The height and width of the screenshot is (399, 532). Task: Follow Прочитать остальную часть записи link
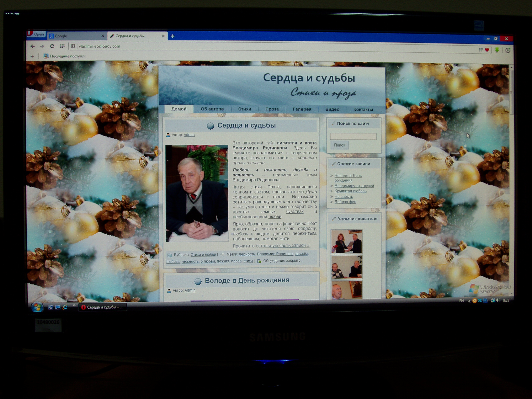click(x=271, y=246)
